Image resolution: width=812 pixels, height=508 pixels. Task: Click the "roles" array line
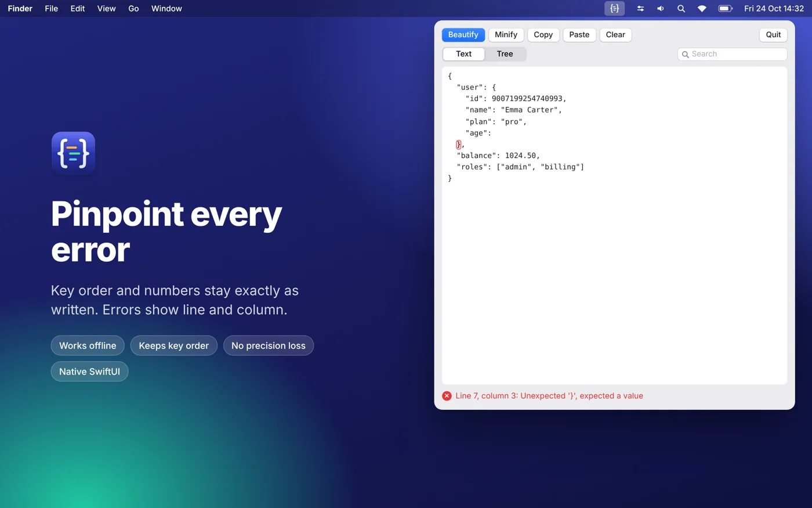click(520, 167)
